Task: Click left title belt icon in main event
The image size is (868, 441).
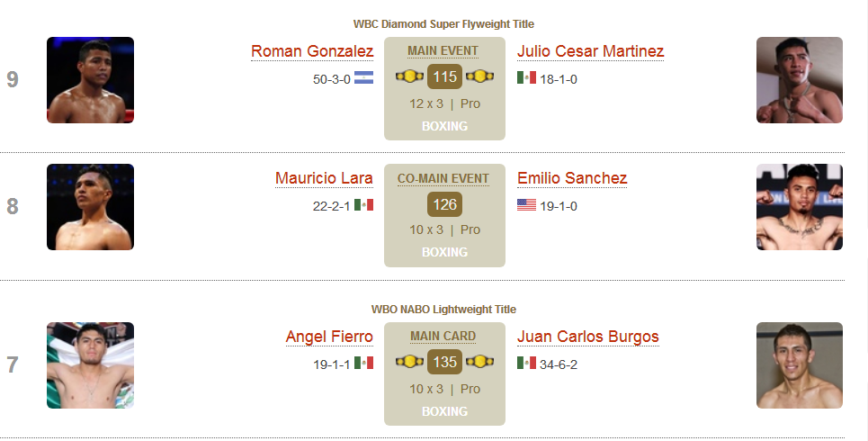Action: [409, 76]
